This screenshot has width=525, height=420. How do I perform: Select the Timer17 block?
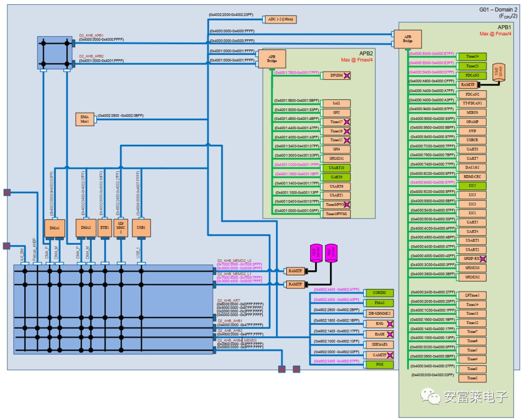[336, 122]
